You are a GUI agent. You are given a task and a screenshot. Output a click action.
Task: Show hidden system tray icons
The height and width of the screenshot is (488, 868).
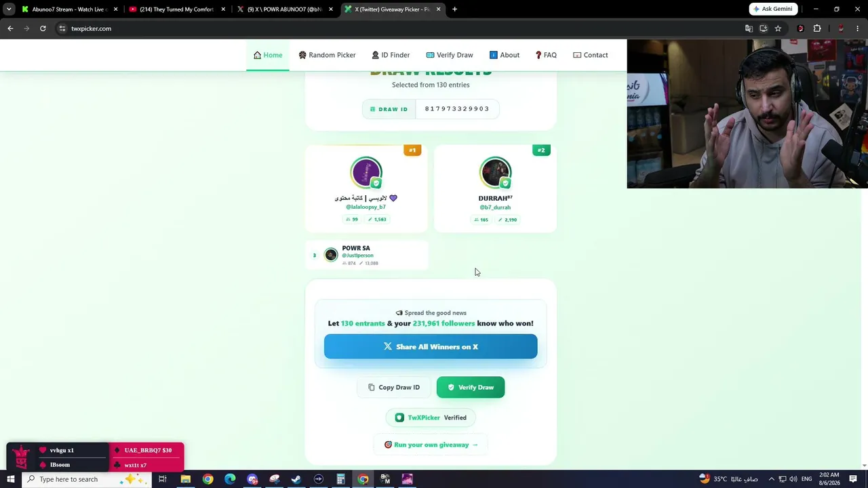tap(771, 479)
